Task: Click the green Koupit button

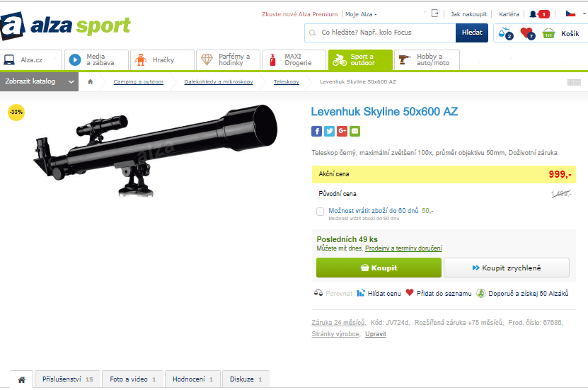Action: [x=379, y=268]
